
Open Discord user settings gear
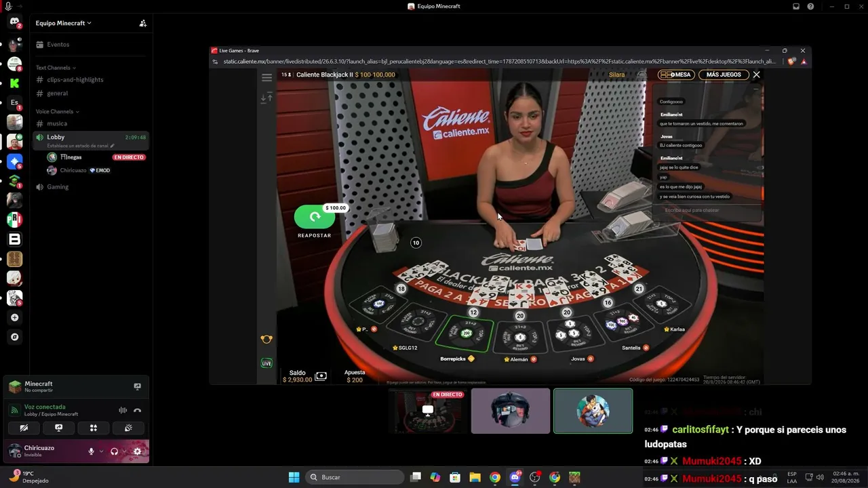pyautogui.click(x=138, y=451)
